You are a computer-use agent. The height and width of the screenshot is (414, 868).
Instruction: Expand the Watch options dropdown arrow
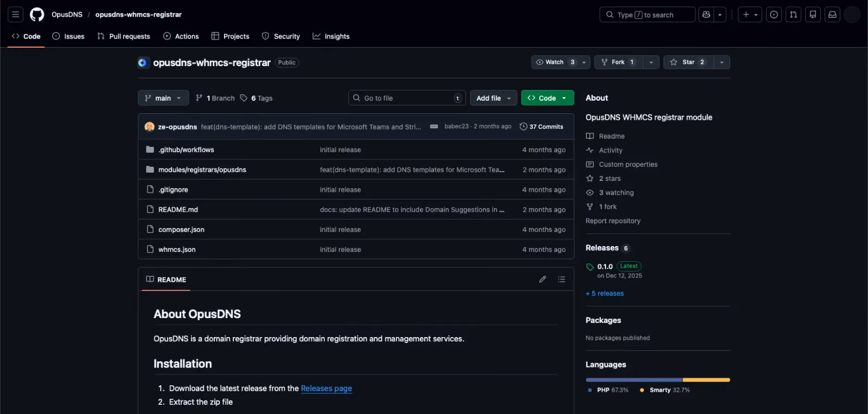(x=584, y=62)
